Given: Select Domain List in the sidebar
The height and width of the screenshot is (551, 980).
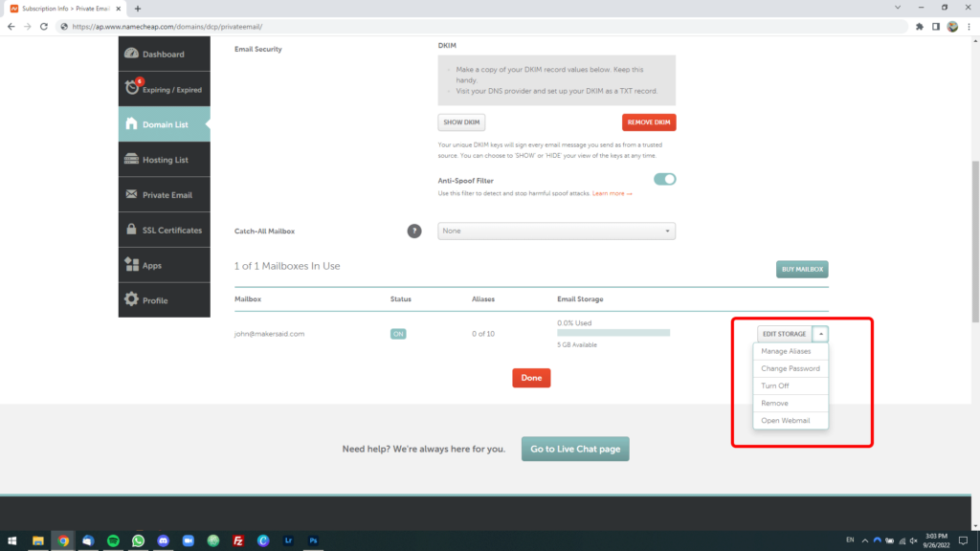Looking at the screenshot, I should click(x=165, y=124).
